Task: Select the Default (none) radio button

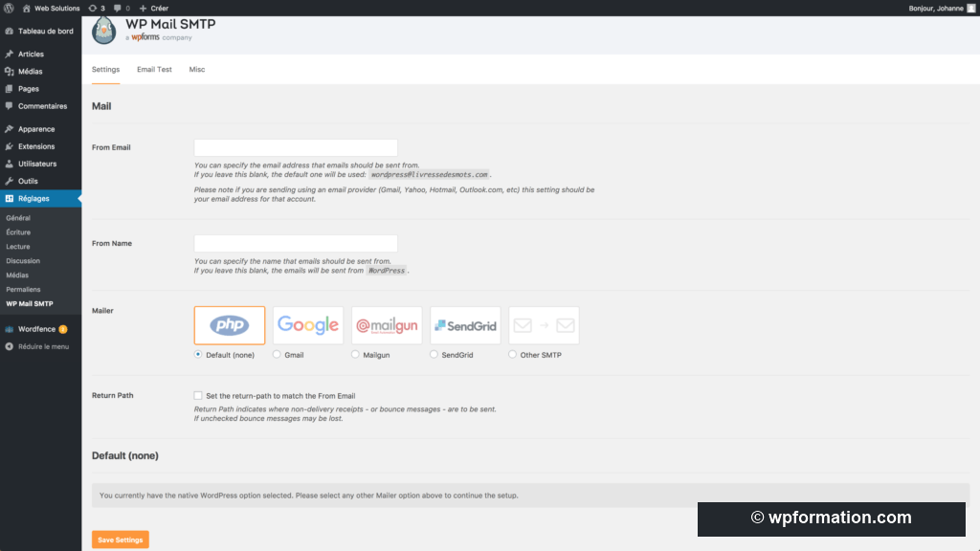Action: point(198,354)
